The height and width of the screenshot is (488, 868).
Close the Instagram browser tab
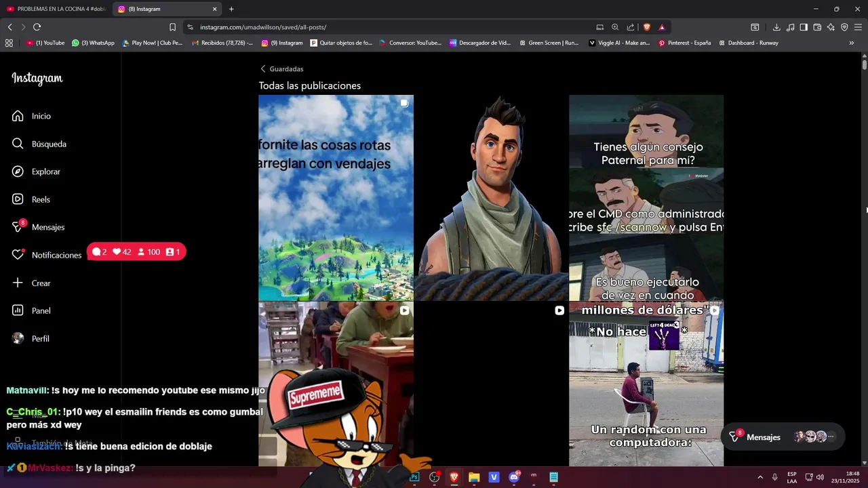(215, 9)
